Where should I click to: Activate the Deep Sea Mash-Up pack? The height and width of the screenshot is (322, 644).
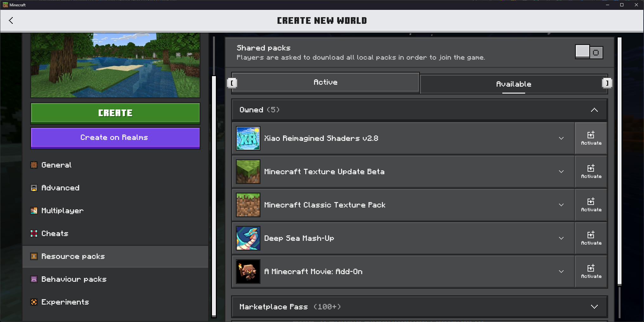point(591,238)
